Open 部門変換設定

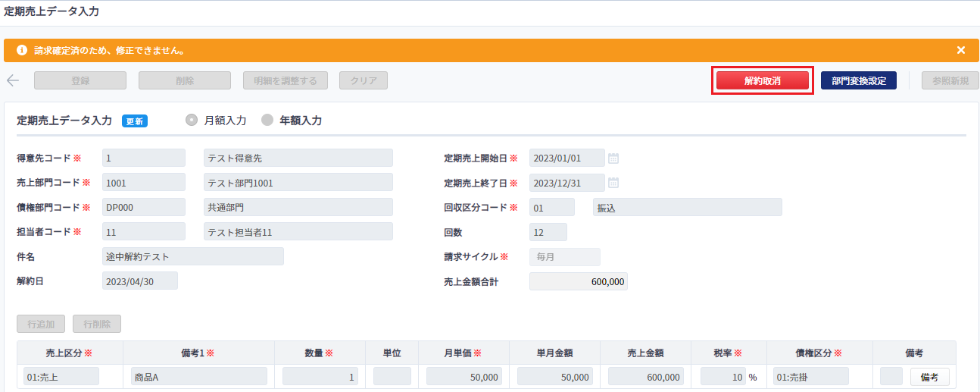858,80
